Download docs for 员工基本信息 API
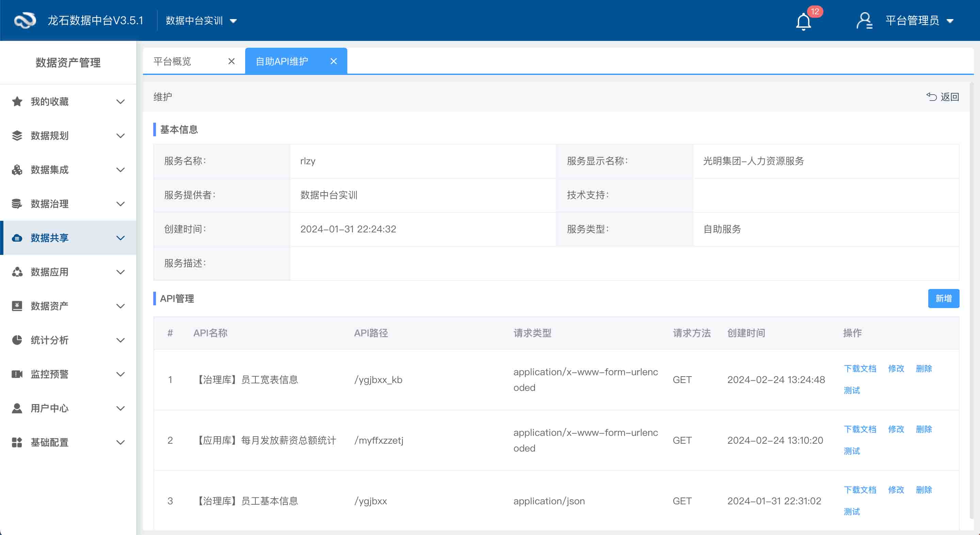Screen dimensions: 980x535 860,490
